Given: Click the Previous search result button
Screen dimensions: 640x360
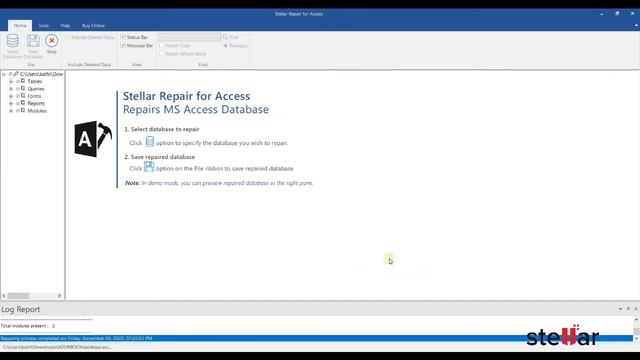Looking at the screenshot, I should tap(235, 46).
